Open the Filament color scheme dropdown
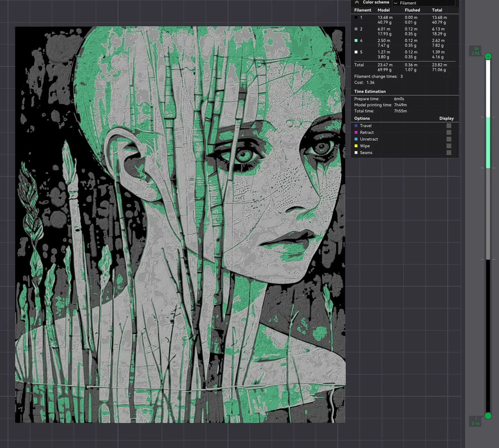499x448 pixels. tap(423, 3)
